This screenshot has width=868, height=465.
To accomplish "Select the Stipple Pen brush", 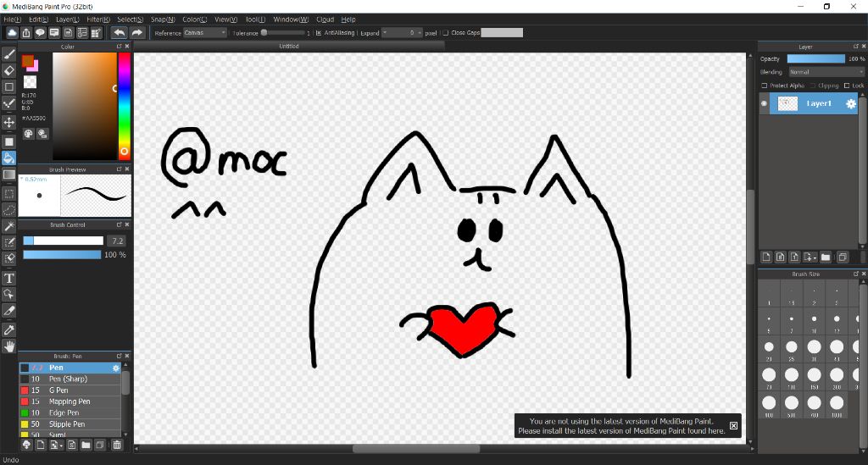I will (x=70, y=424).
